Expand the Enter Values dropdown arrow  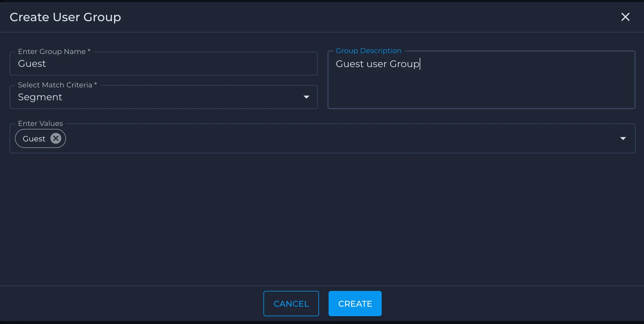click(x=623, y=138)
